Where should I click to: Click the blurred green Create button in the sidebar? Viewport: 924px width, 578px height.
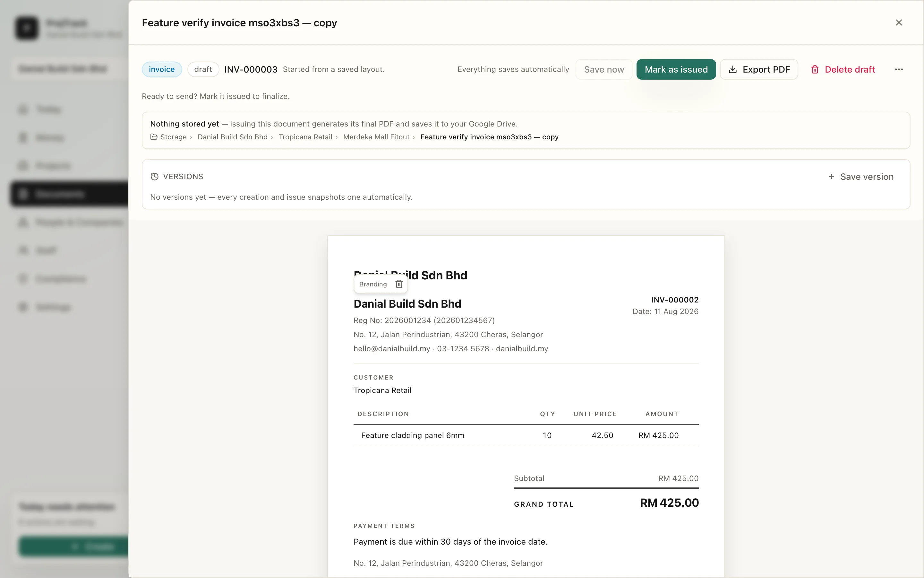pyautogui.click(x=74, y=547)
